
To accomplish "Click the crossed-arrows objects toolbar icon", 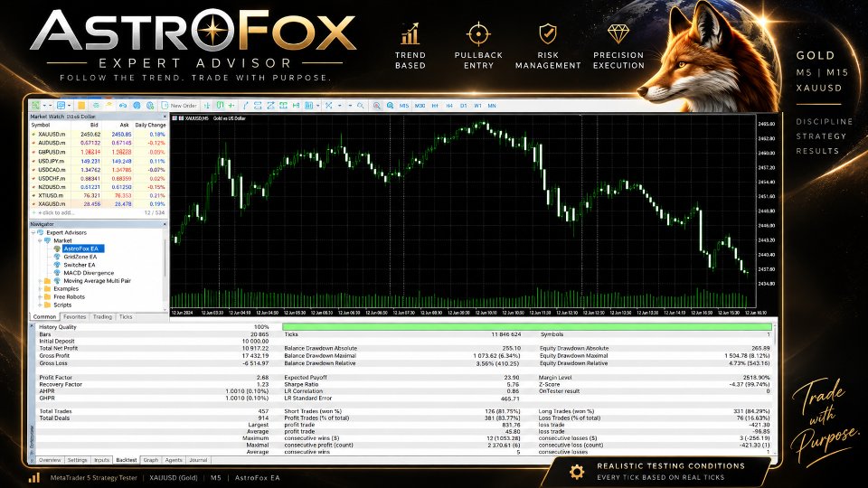I will (x=328, y=105).
